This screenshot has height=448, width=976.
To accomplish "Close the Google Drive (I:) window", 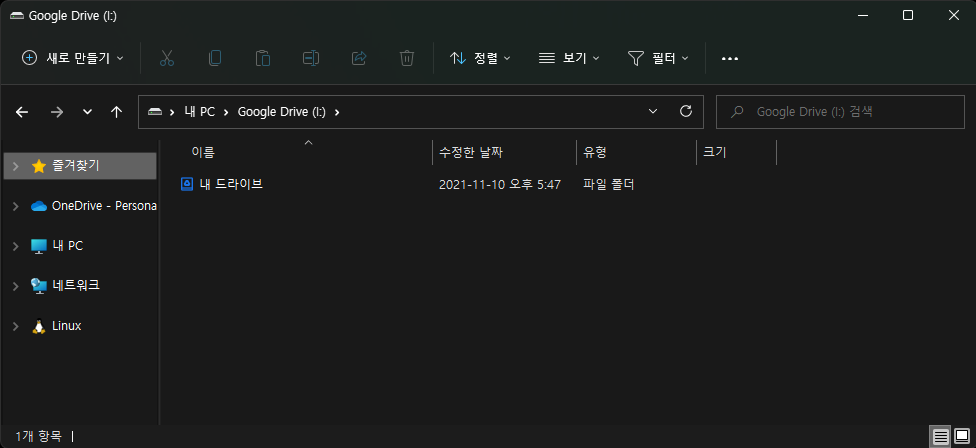I will click(x=954, y=16).
